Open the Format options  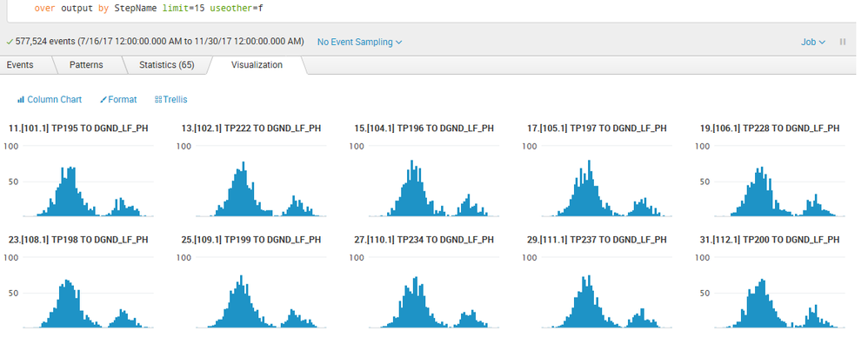(118, 100)
